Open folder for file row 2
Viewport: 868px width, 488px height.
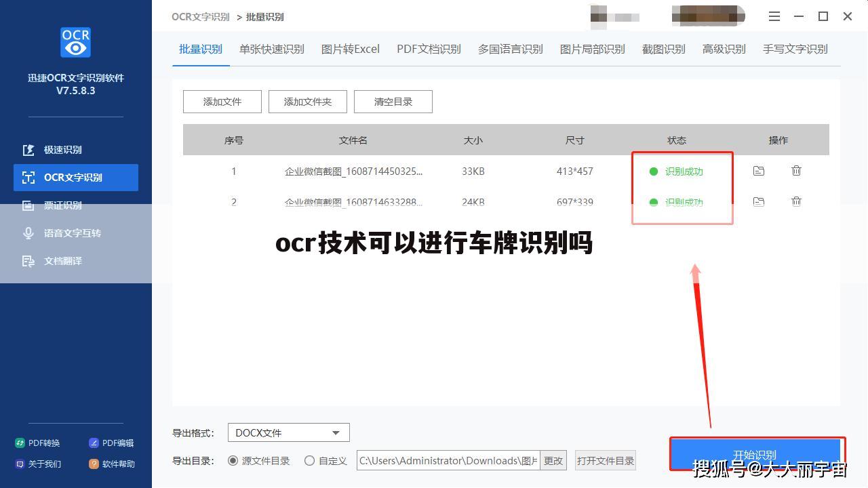759,201
